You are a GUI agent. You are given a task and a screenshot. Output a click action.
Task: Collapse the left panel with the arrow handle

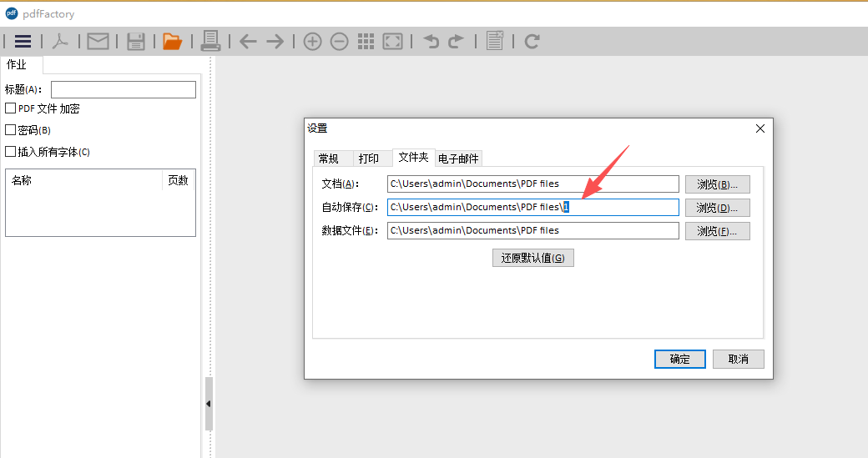pyautogui.click(x=208, y=404)
